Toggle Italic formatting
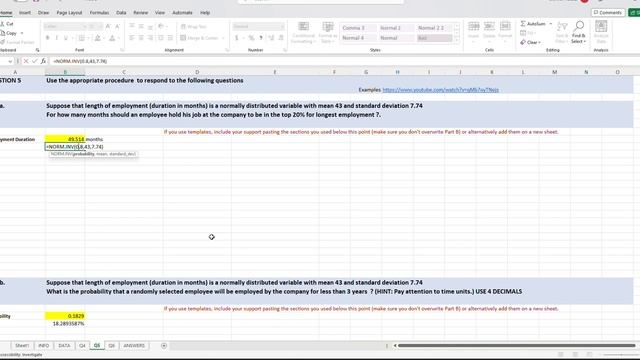The image size is (640, 360). pos(57,38)
